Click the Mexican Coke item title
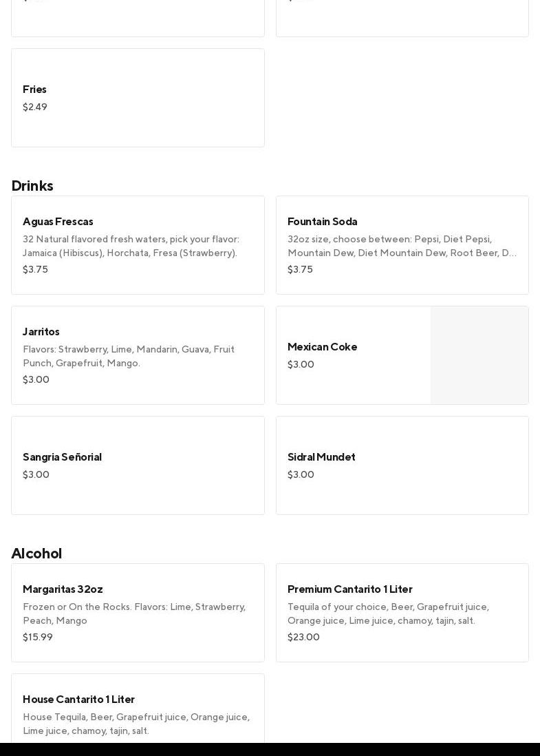540x756 pixels. tap(322, 346)
